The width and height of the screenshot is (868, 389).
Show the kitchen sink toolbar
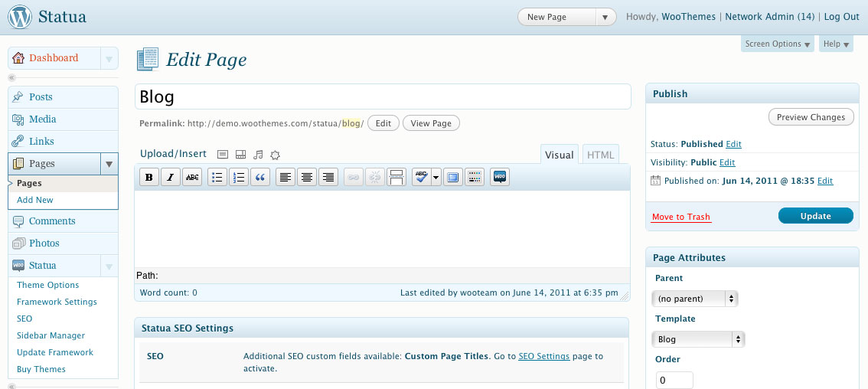pyautogui.click(x=475, y=178)
